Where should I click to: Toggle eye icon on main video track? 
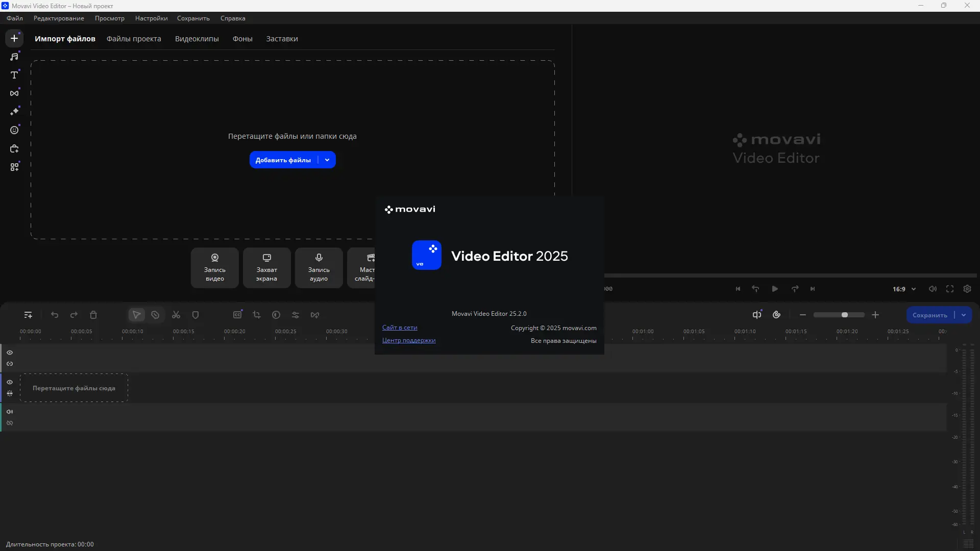[10, 382]
